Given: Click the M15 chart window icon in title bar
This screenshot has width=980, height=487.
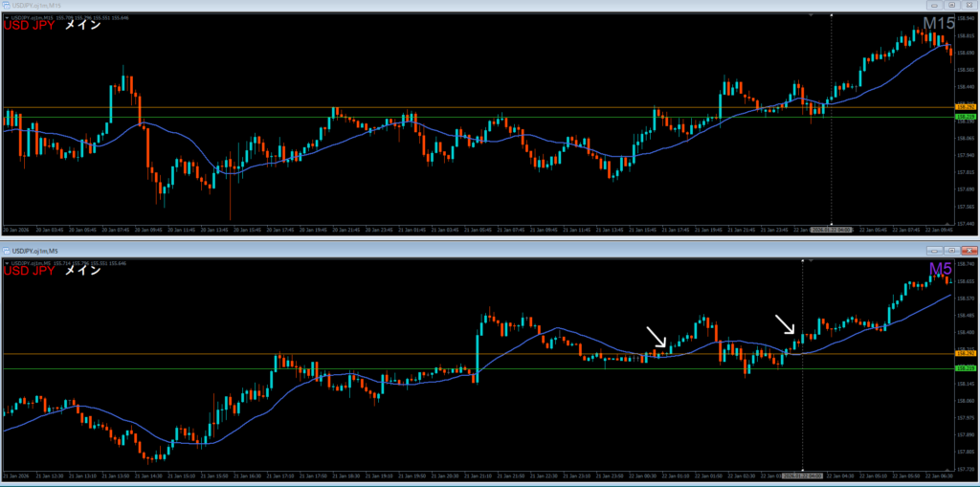Looking at the screenshot, I should point(7,5).
